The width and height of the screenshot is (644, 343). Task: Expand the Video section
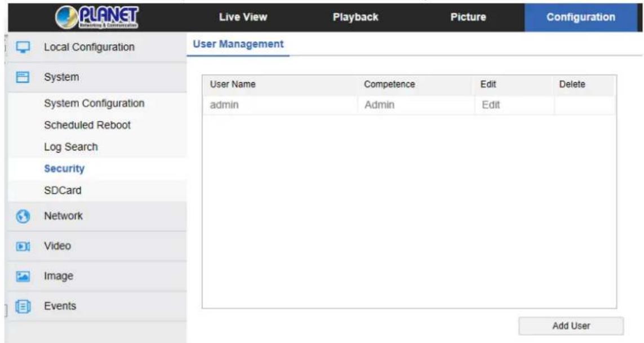[97, 246]
